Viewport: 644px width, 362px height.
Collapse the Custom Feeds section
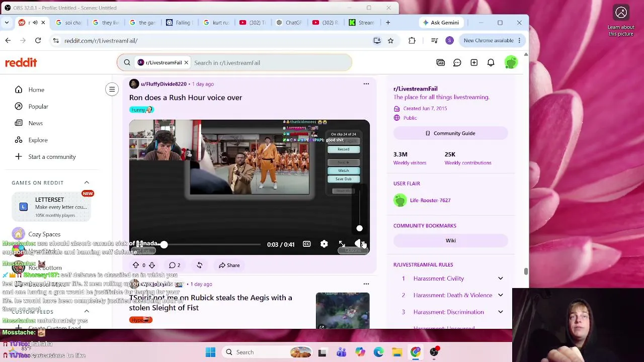tap(87, 312)
